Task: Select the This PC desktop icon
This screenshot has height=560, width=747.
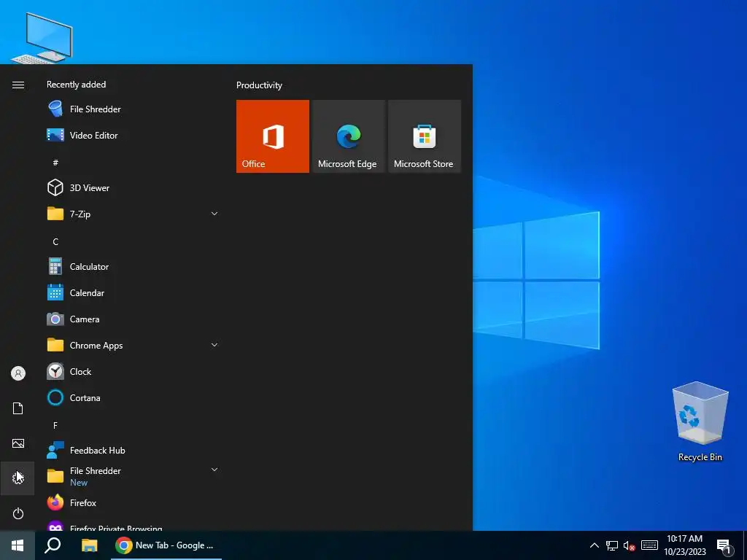Action: point(43,38)
